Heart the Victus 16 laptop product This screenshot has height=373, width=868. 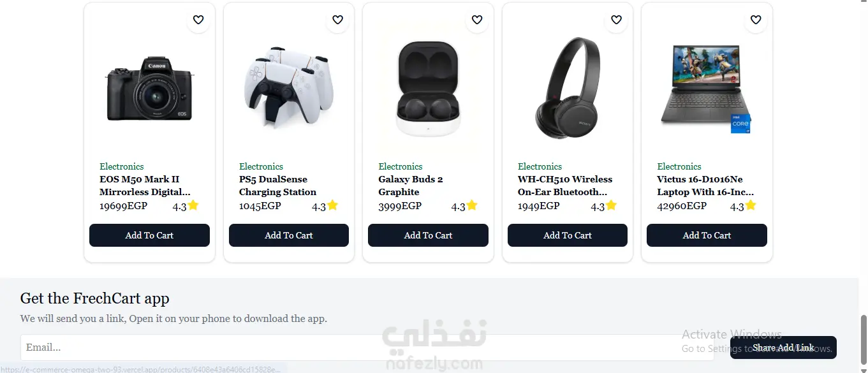756,20
